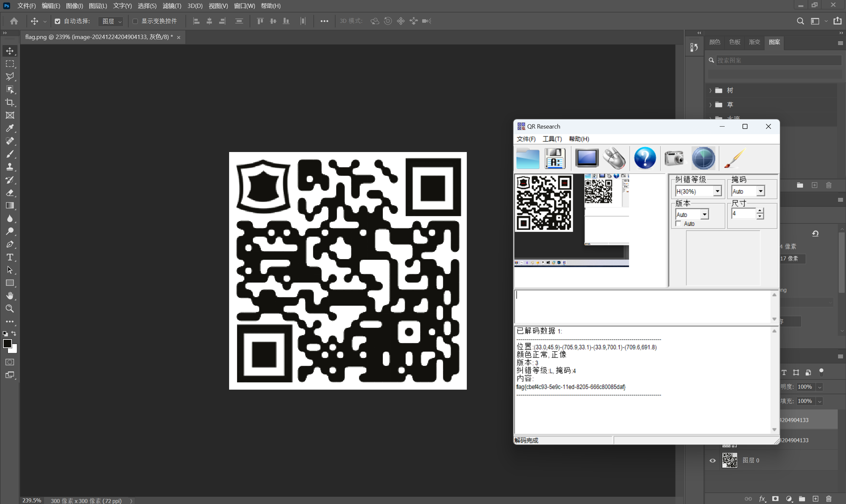This screenshot has width=846, height=504.
Task: Select the Polygonal Lasso tool
Action: (10, 77)
